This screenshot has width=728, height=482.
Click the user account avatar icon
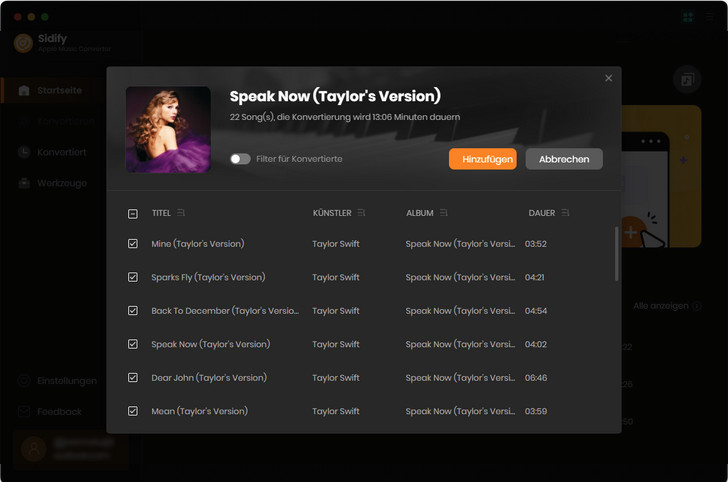[34, 449]
